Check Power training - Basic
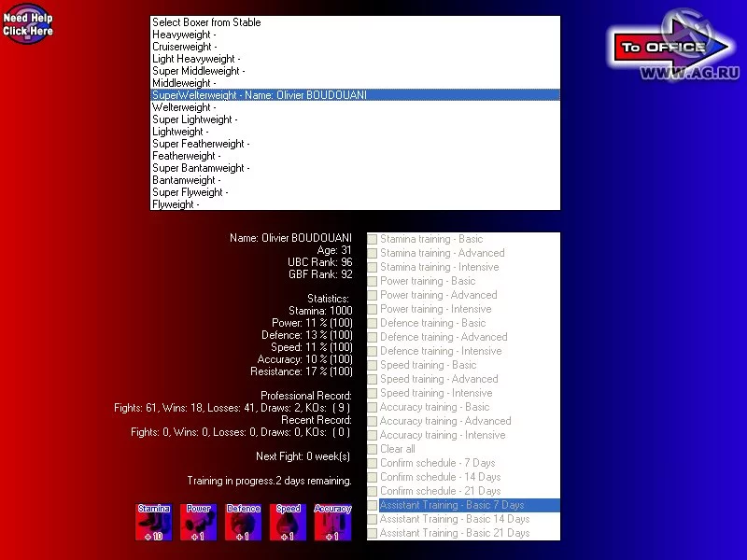Image resolution: width=747 pixels, height=560 pixels. 373,281
